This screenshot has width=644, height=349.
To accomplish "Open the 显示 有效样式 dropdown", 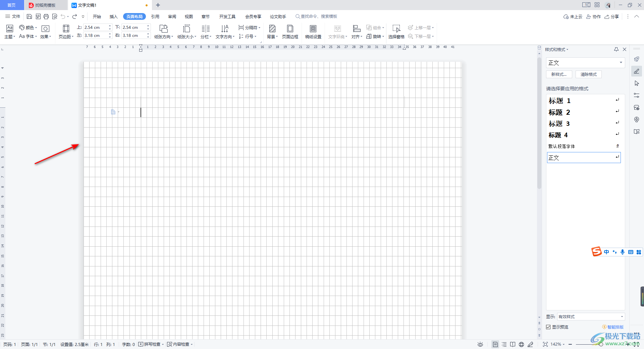I will point(591,316).
